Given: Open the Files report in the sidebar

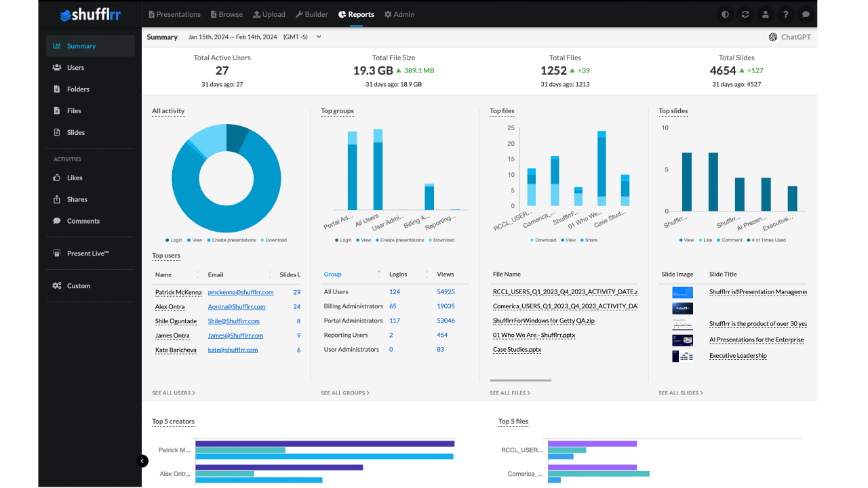Looking at the screenshot, I should click(90, 111).
